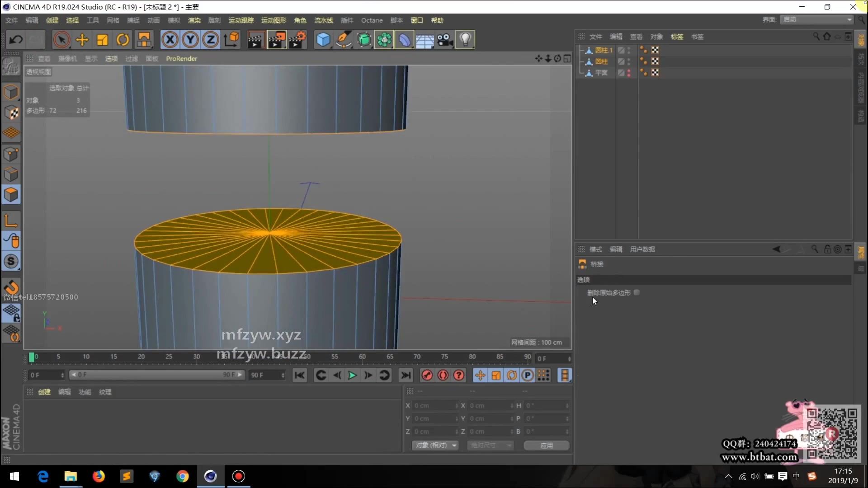Open 用户数据 in attribute manager
This screenshot has width=868, height=488.
pyautogui.click(x=642, y=249)
